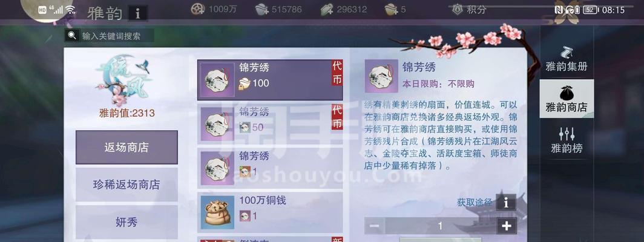Select 锦芳绣 item priced at 100
Image resolution: width=644 pixels, height=242 pixels.
pyautogui.click(x=270, y=80)
